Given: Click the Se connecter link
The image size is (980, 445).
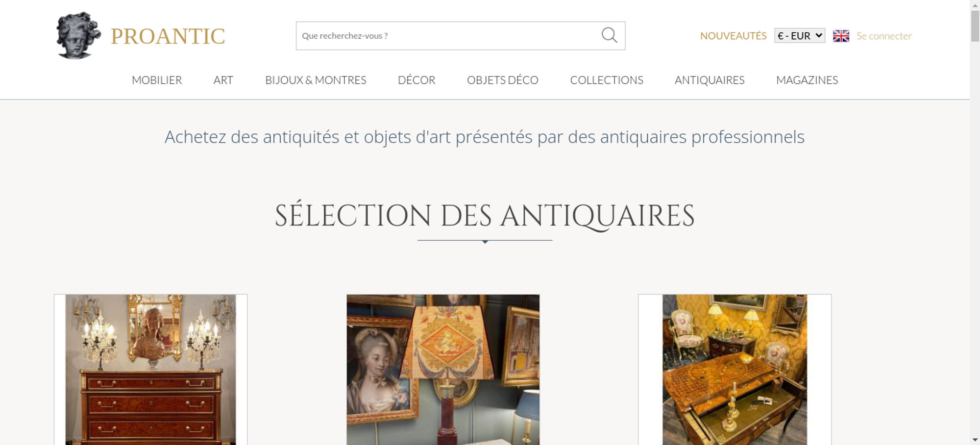Looking at the screenshot, I should click(x=884, y=36).
